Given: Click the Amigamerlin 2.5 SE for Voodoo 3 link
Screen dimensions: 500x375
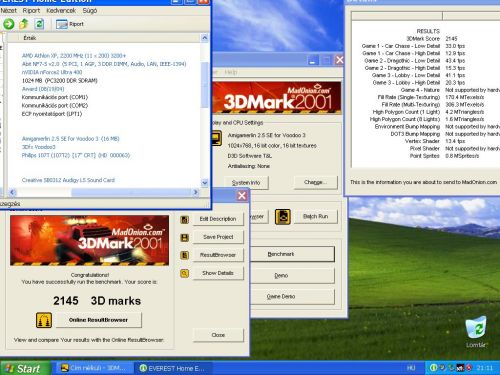Looking at the screenshot, I should 70,139.
